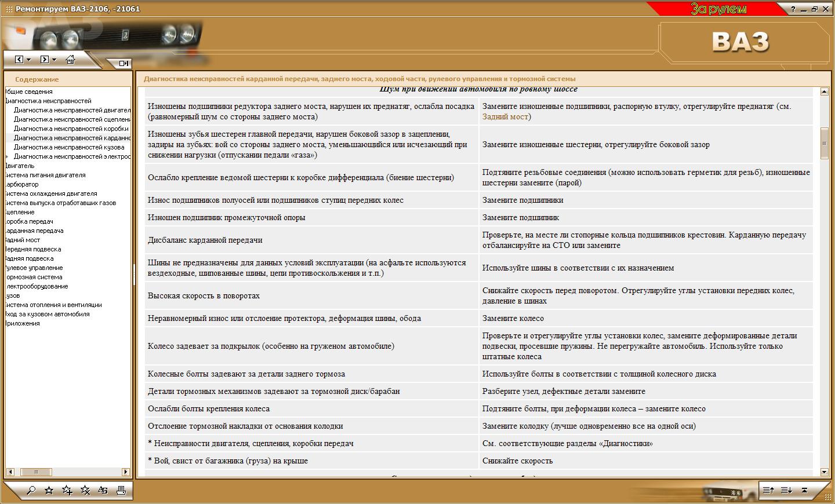The width and height of the screenshot is (835, 504).
Task: Go back with the left arrow button
Action: point(18,60)
